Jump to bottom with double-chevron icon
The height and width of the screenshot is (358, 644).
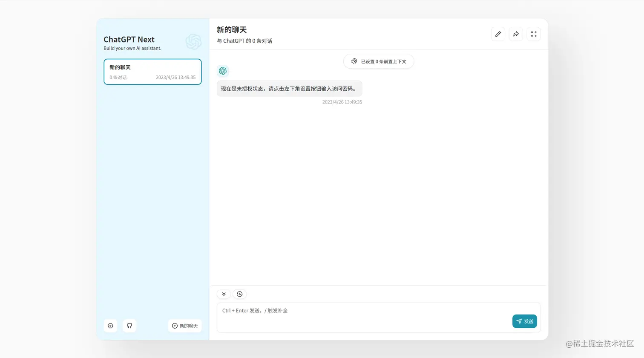click(x=224, y=294)
